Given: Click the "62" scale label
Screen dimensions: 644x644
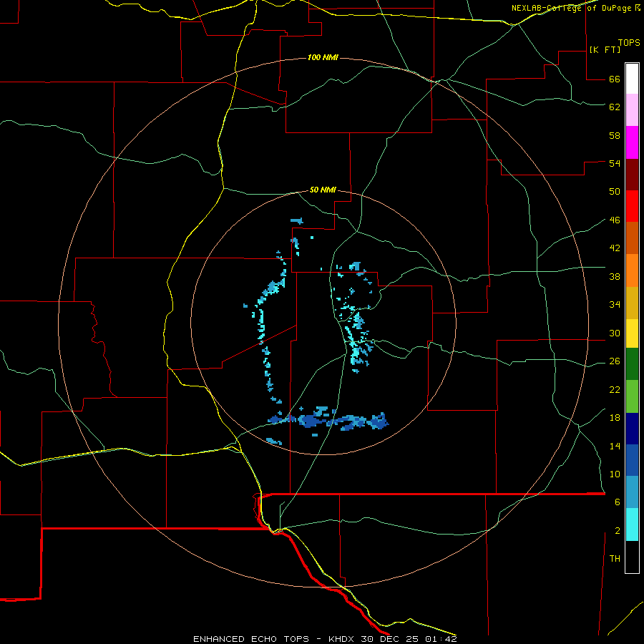Looking at the screenshot, I should tap(615, 107).
